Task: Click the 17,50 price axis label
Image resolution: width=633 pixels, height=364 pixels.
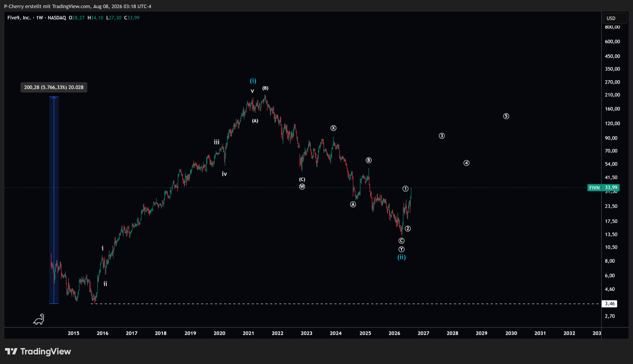Action: pos(611,221)
